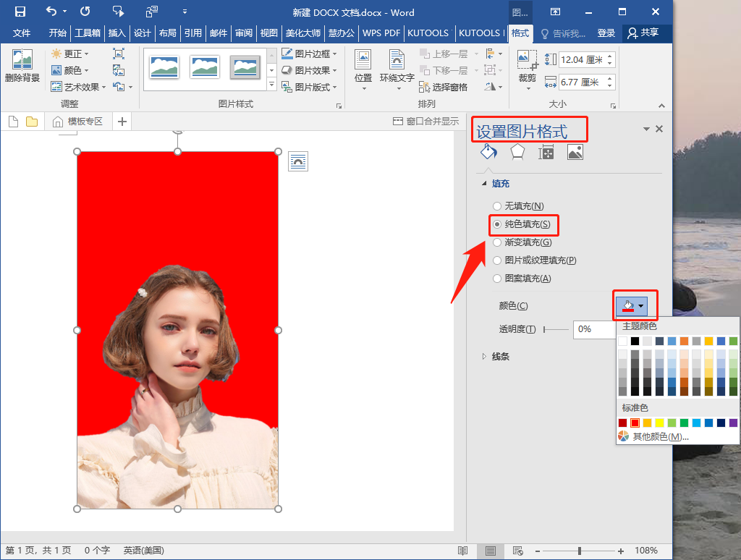Click the Compress Pictures icon

pyautogui.click(x=119, y=54)
